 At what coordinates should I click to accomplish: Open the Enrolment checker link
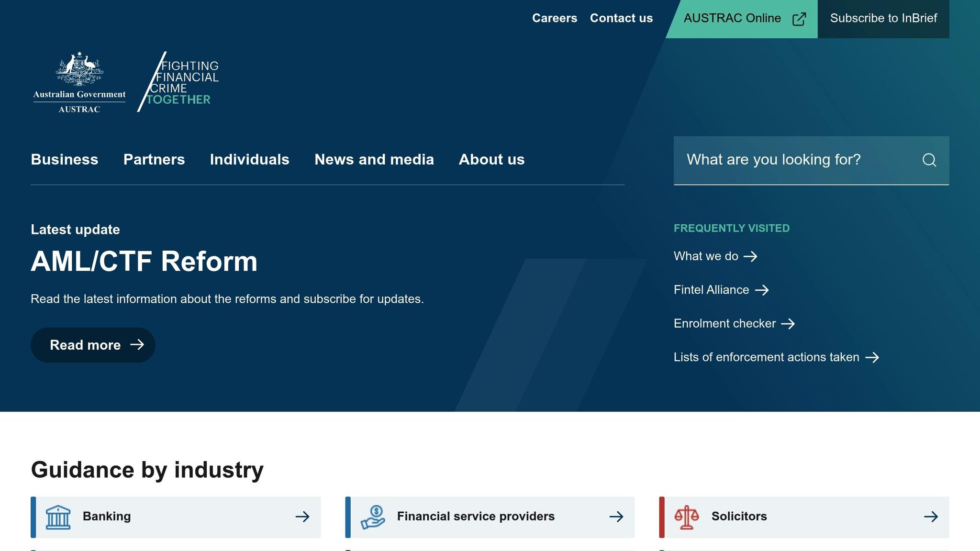735,324
